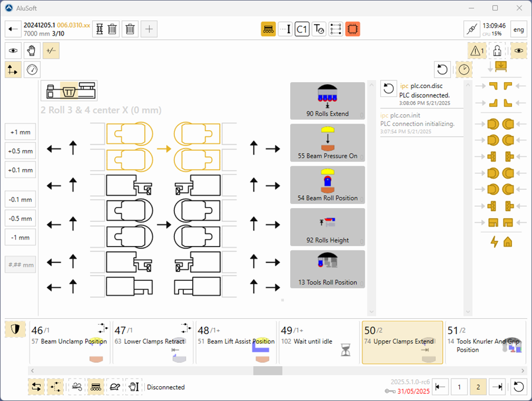Select the C1 toolbar button

tap(302, 29)
